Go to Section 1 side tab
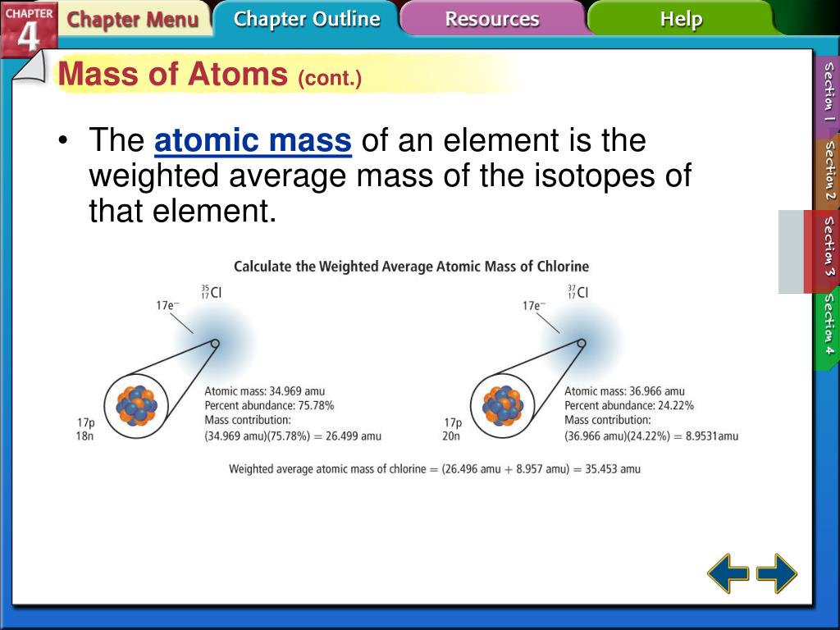This screenshot has width=840, height=630. 827,92
